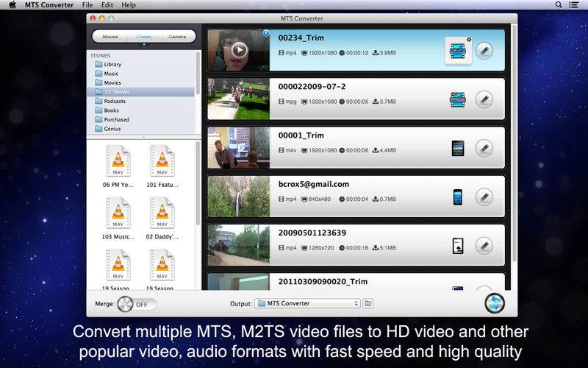Image resolution: width=588 pixels, height=368 pixels.
Task: Click the phone device icon for bcrox5@gmail.com
Action: click(x=458, y=197)
